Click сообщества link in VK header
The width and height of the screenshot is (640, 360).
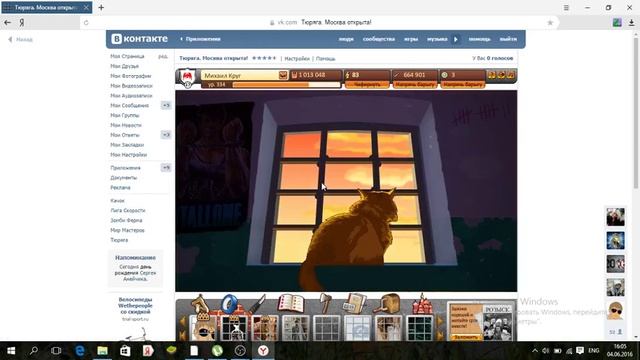pyautogui.click(x=379, y=39)
